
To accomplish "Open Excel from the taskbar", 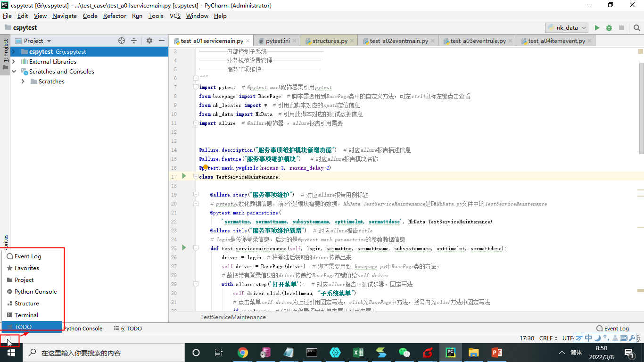I will click(x=358, y=353).
